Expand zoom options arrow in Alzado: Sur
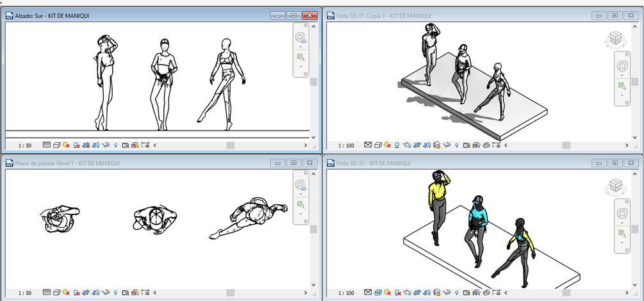The image size is (644, 301). (301, 67)
